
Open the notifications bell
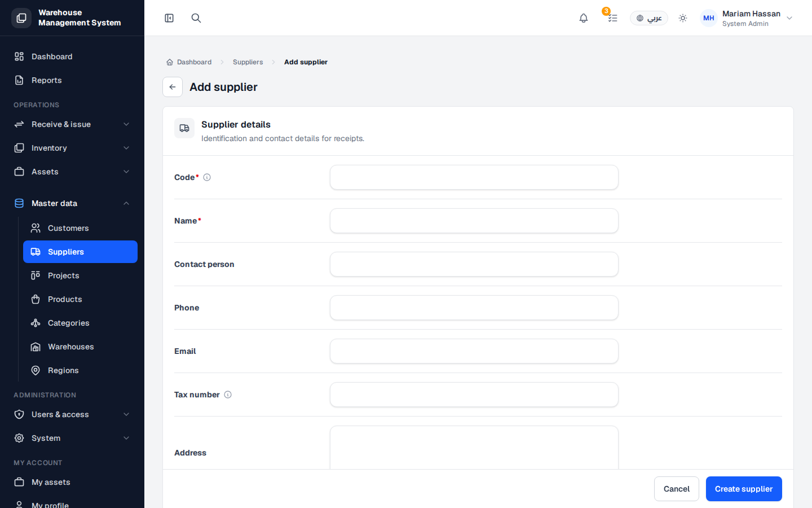coord(584,18)
